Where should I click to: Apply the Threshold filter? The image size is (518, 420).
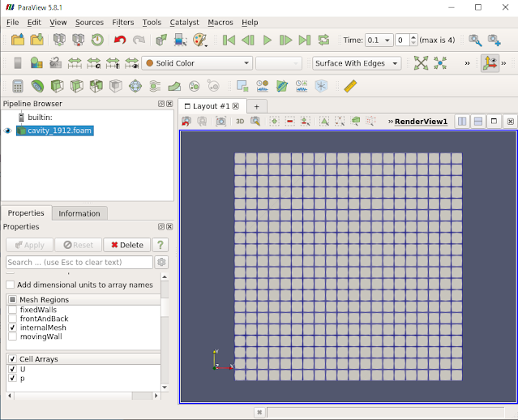point(96,86)
